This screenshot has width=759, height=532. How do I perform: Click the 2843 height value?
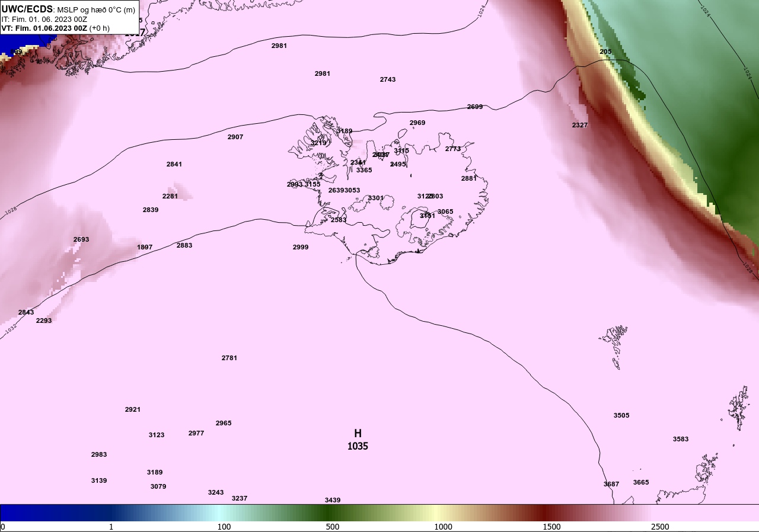point(26,312)
